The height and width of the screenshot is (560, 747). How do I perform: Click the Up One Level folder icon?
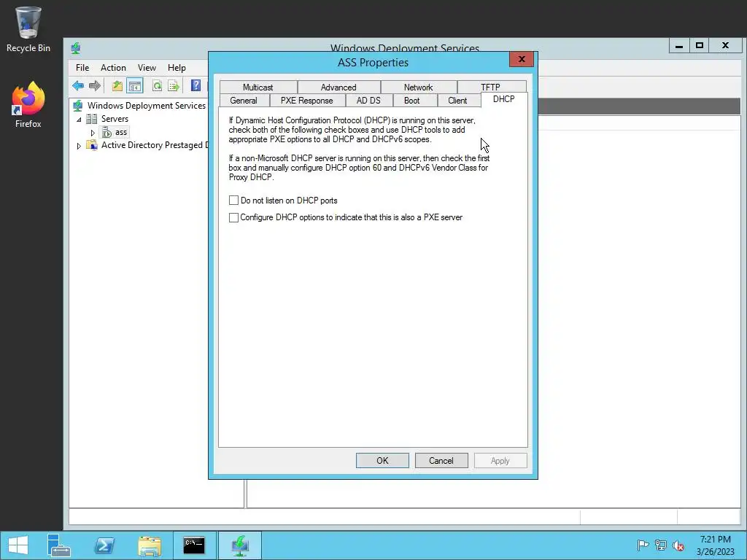(x=117, y=86)
